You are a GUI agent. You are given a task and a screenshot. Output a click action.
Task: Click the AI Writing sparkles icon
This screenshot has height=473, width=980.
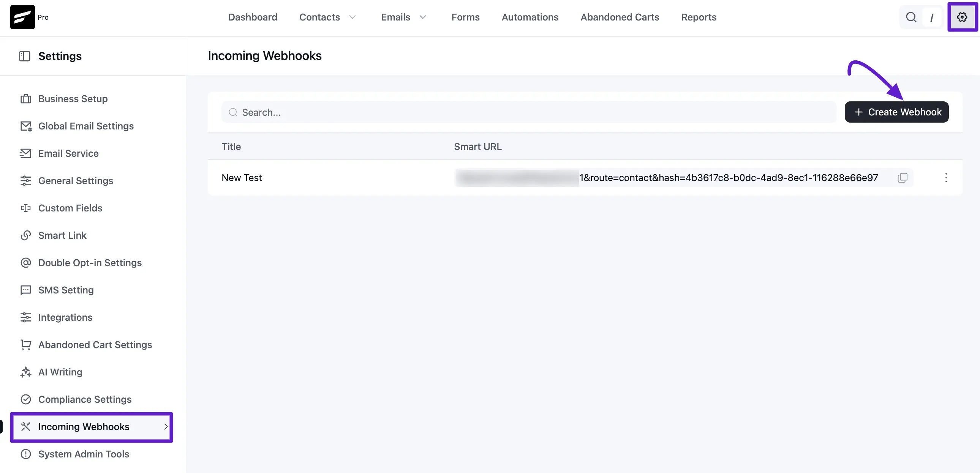click(x=25, y=372)
